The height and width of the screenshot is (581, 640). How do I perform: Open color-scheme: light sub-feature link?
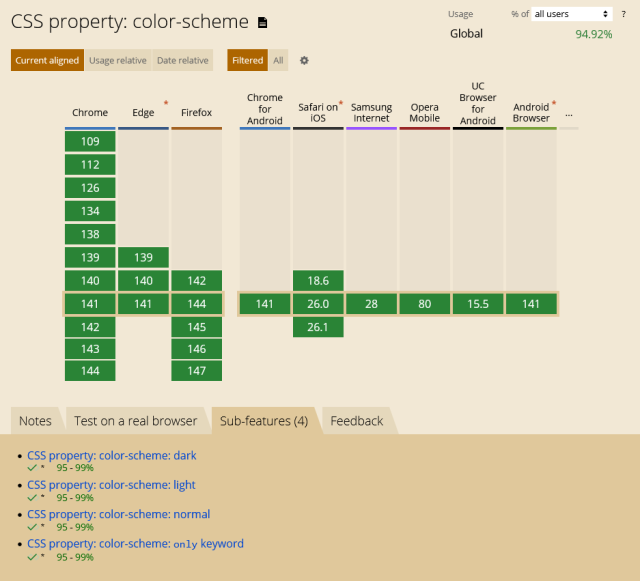pos(111,485)
